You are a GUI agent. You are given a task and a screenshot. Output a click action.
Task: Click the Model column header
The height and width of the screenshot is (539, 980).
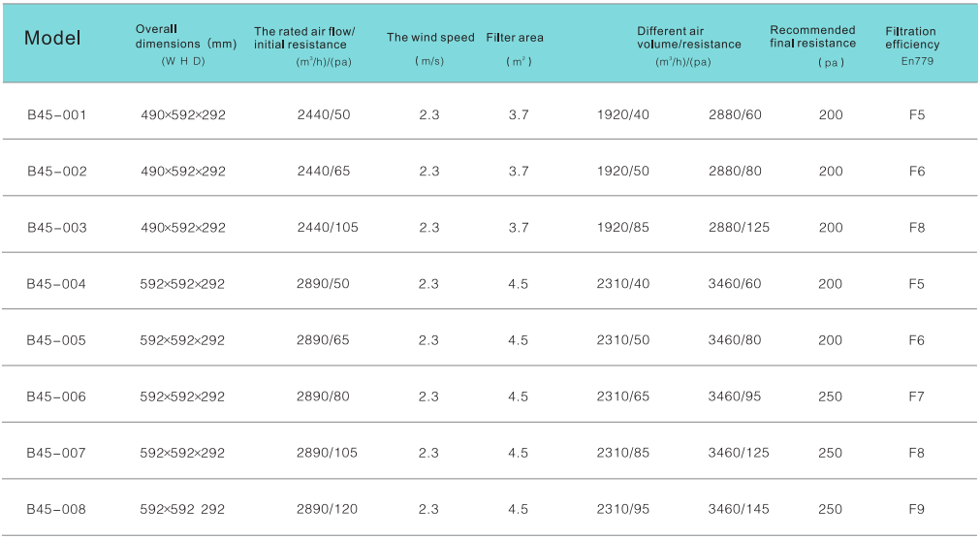click(x=52, y=39)
